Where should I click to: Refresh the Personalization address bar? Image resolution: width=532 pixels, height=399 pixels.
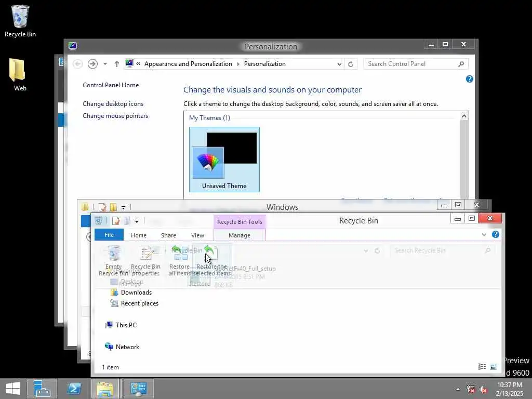(351, 64)
